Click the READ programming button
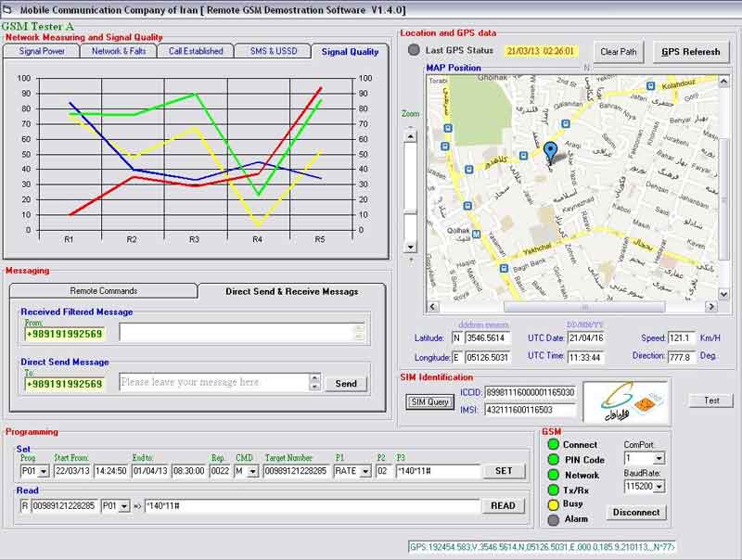The height and width of the screenshot is (560, 742). (503, 505)
